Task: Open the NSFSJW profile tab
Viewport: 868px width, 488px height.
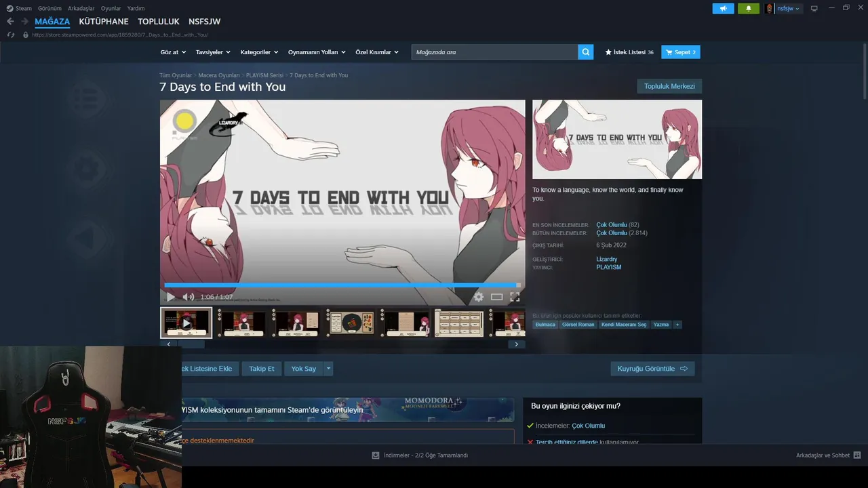Action: (x=204, y=22)
